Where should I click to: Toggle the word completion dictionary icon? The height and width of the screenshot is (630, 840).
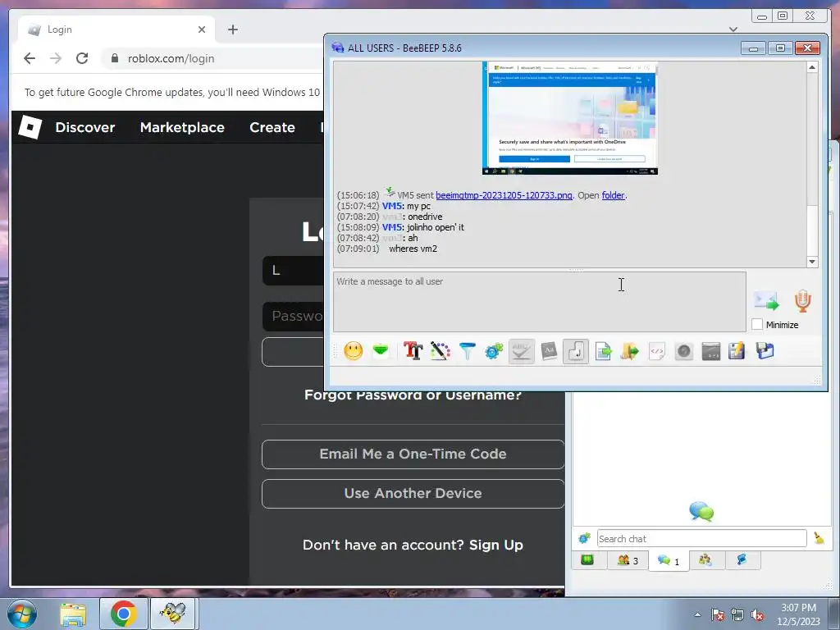[x=549, y=351]
